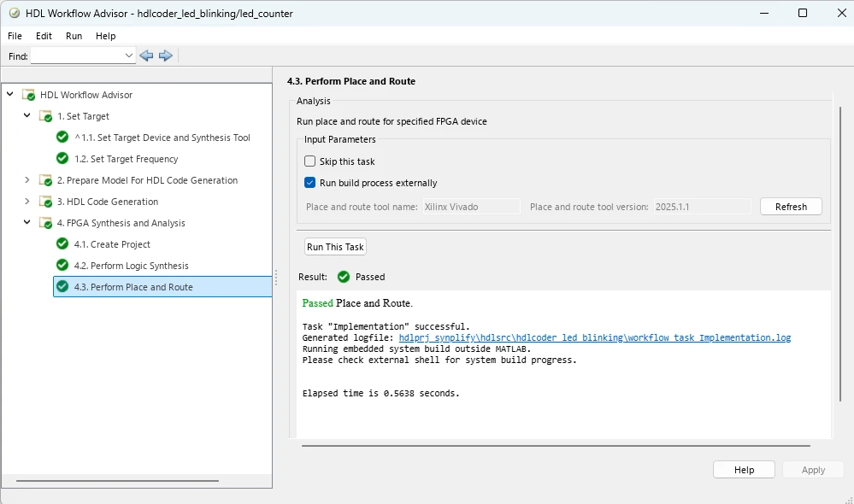This screenshot has width=854, height=504.
Task: Expand 2. Prepare Model For HDL Code Generation
Action: pyautogui.click(x=27, y=179)
